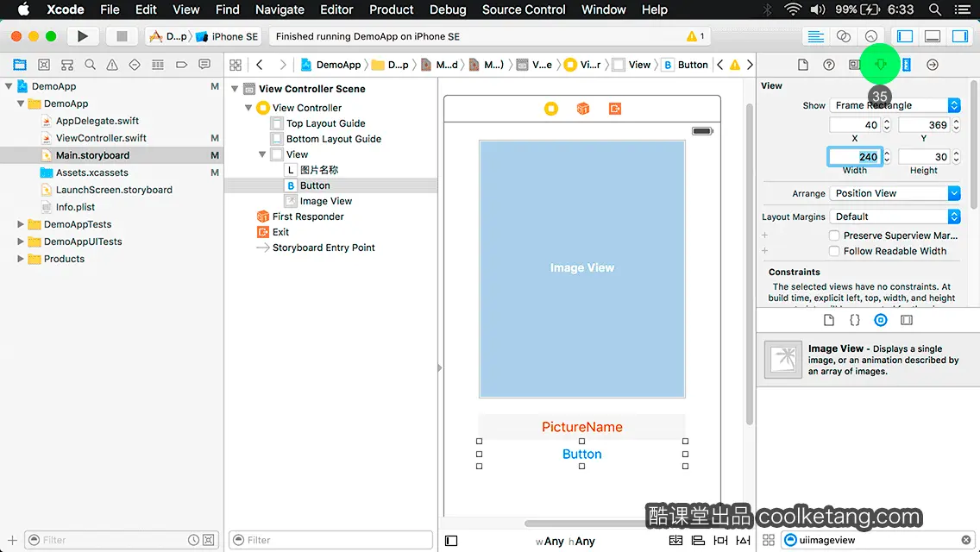Show the Code Snippet library
The height and width of the screenshot is (552, 980).
coord(854,320)
